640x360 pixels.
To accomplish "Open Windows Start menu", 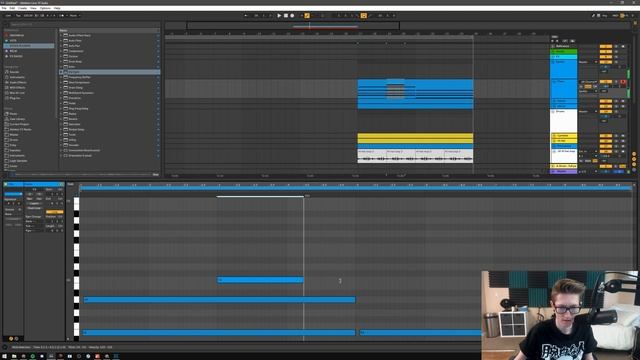I will tap(4, 356).
